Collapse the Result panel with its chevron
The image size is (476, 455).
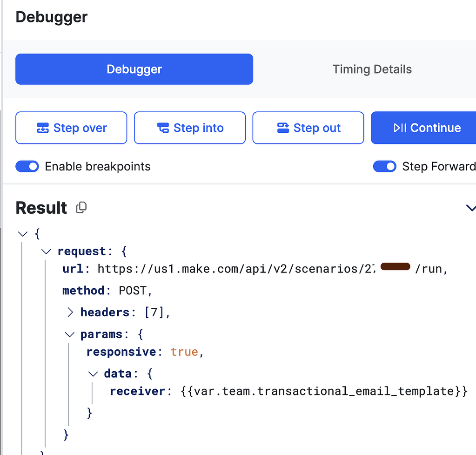(x=471, y=208)
